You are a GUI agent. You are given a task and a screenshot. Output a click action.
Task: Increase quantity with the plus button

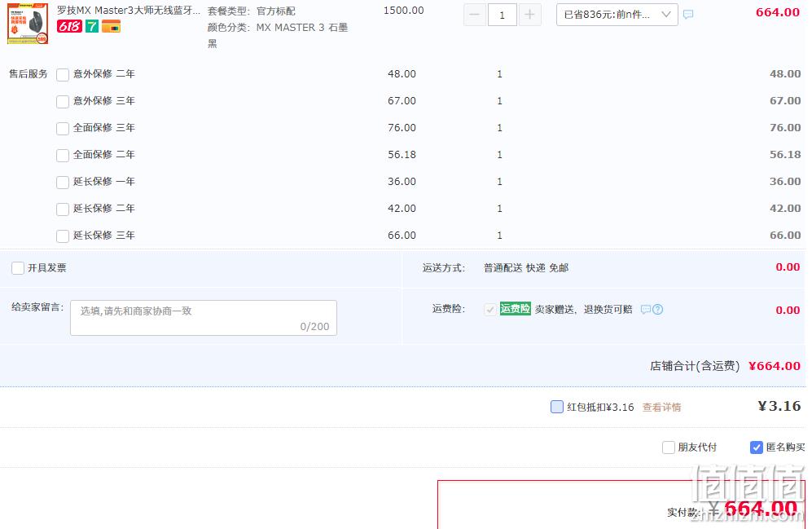[529, 15]
